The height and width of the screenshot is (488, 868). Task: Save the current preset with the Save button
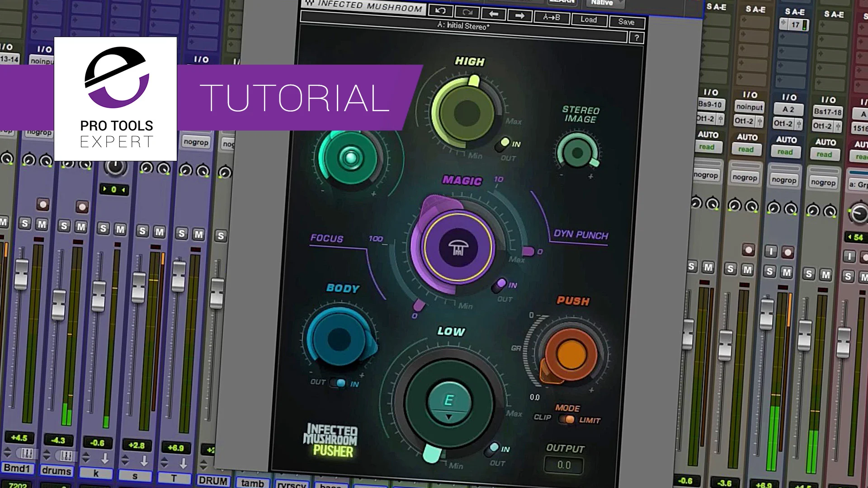pyautogui.click(x=626, y=21)
